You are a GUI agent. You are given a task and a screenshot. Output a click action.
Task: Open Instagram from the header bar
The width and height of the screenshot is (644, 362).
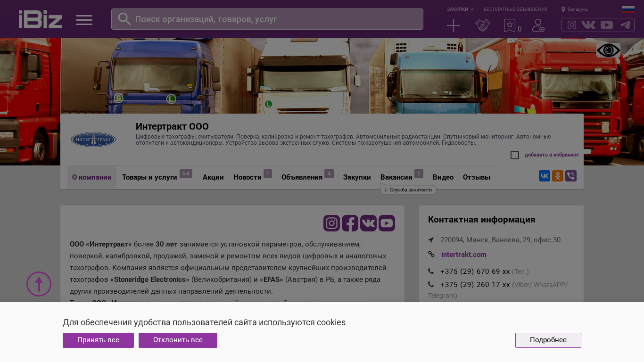click(x=572, y=25)
